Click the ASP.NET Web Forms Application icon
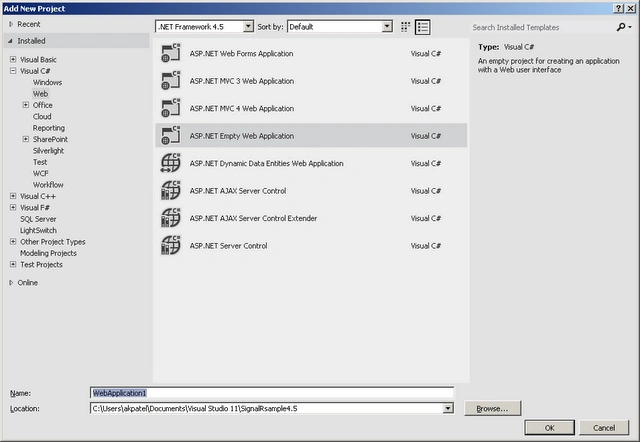640x442 pixels. click(171, 53)
